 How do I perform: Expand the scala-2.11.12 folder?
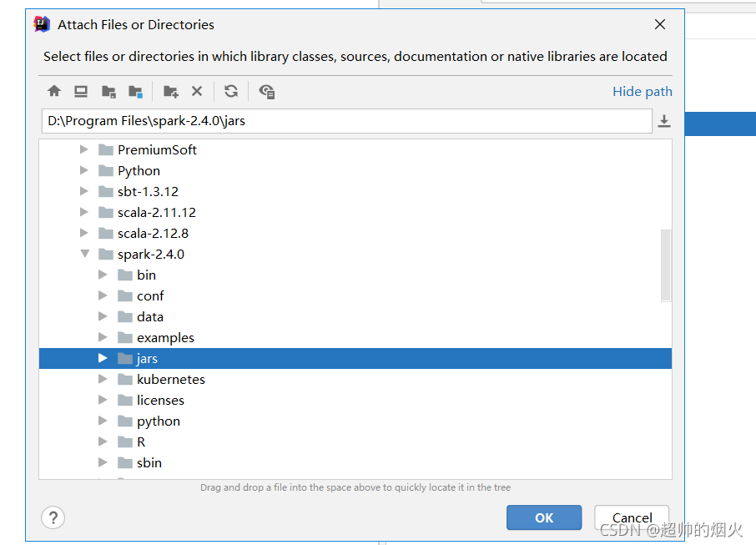pos(84,212)
